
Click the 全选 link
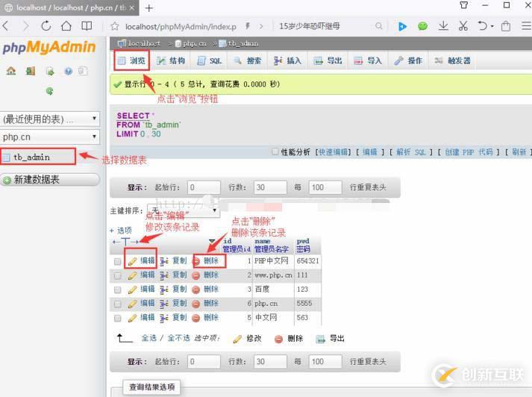[149, 338]
